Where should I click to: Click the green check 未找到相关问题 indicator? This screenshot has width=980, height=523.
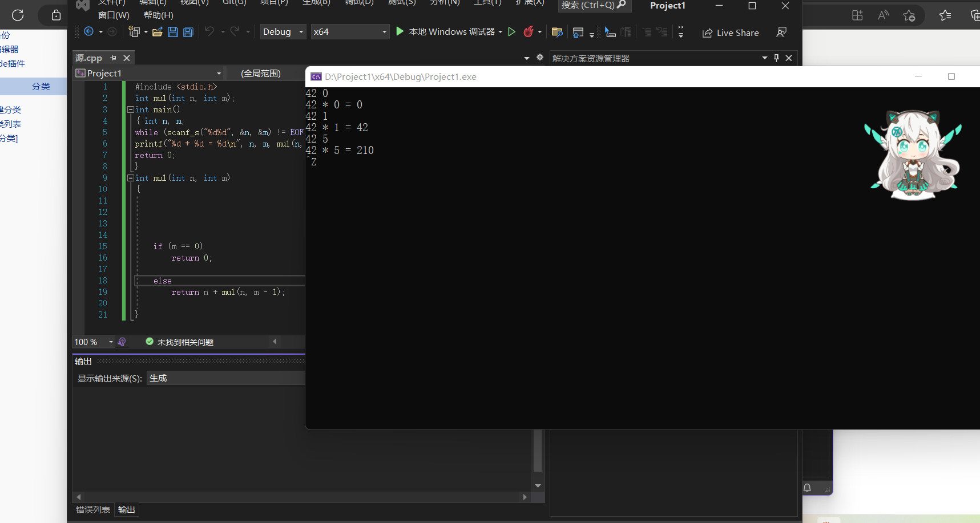[180, 342]
